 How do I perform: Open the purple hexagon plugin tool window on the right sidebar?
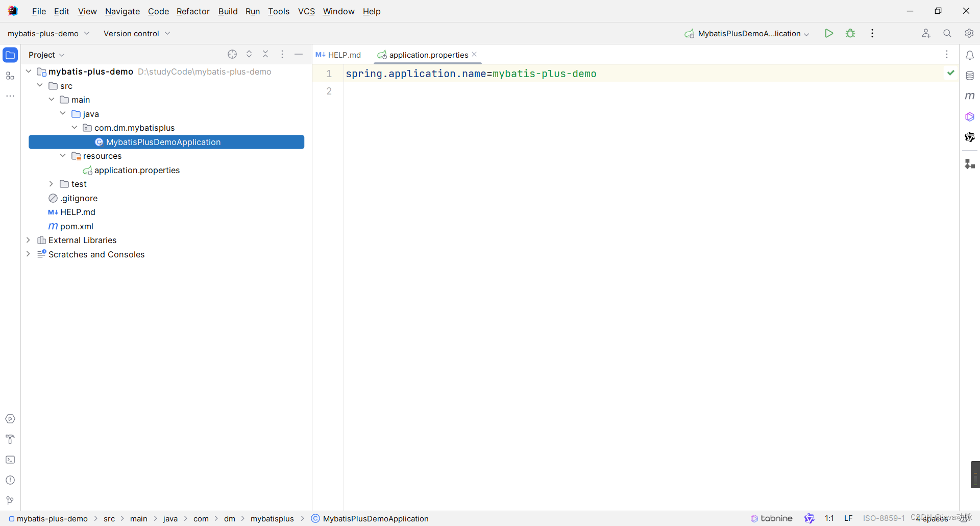(970, 117)
